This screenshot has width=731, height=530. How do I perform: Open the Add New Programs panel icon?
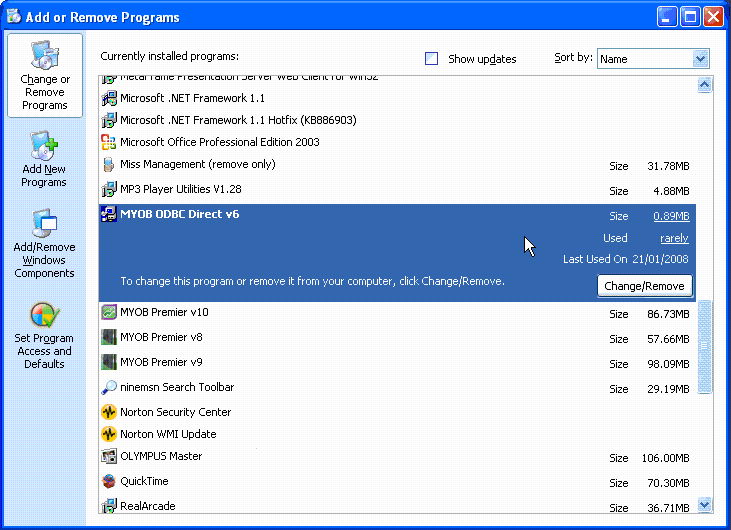[44, 147]
